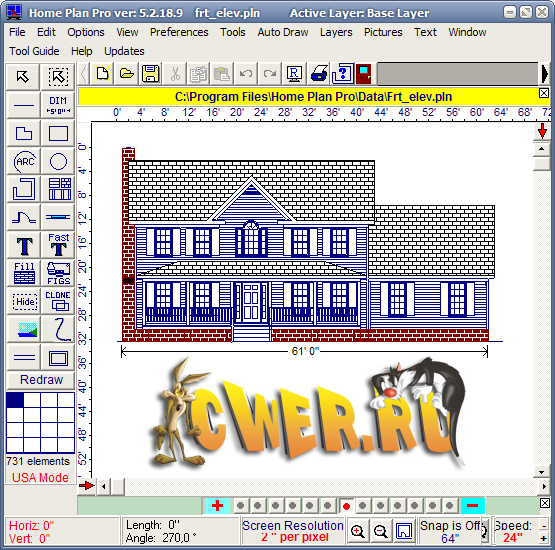Click the Redraw button

[41, 380]
